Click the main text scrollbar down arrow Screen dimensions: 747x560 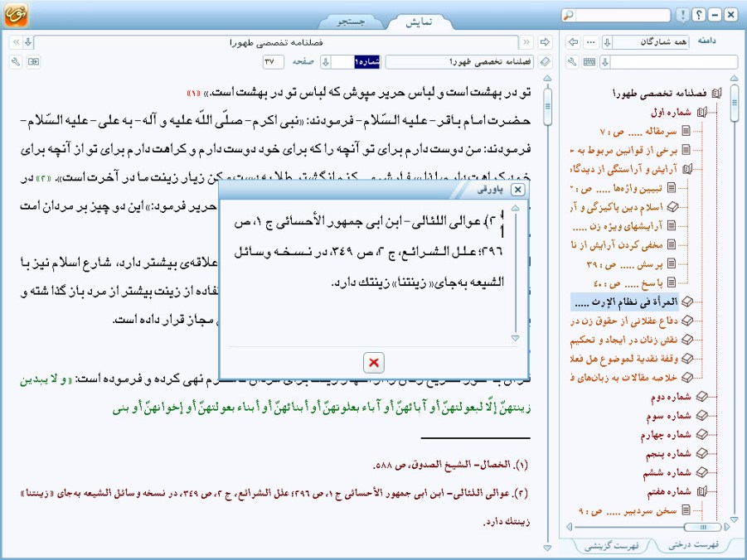(547, 548)
